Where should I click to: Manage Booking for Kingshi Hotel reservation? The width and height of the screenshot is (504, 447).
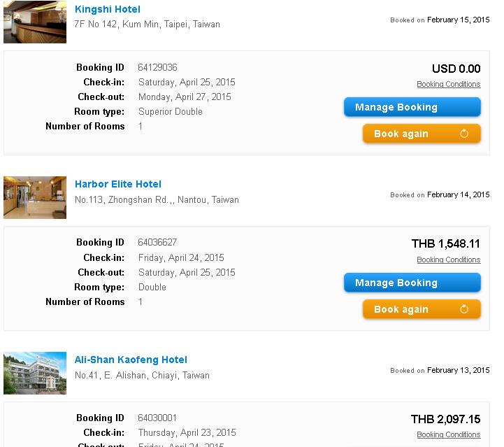(412, 107)
